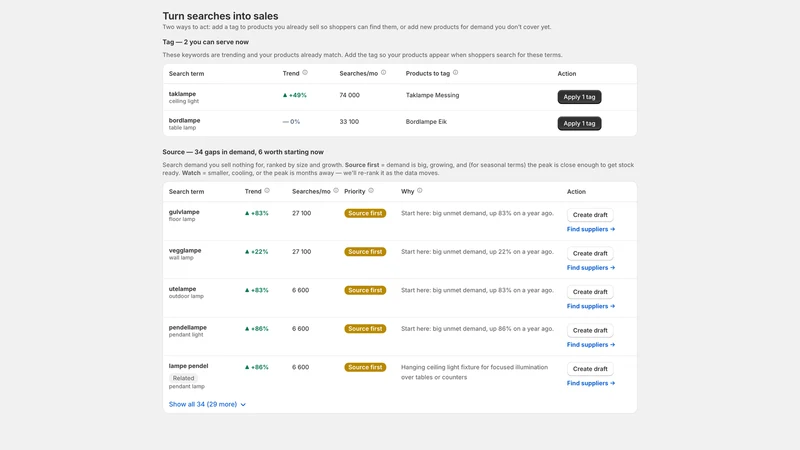800x450 pixels.
Task: Click the Source first badge for lampe pendel
Action: click(x=365, y=367)
